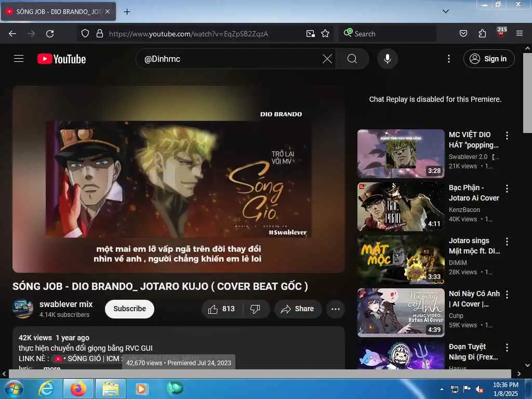Play the Nơi Này Có Anh thumbnail
Screen dimensions: 532x399
click(401, 312)
